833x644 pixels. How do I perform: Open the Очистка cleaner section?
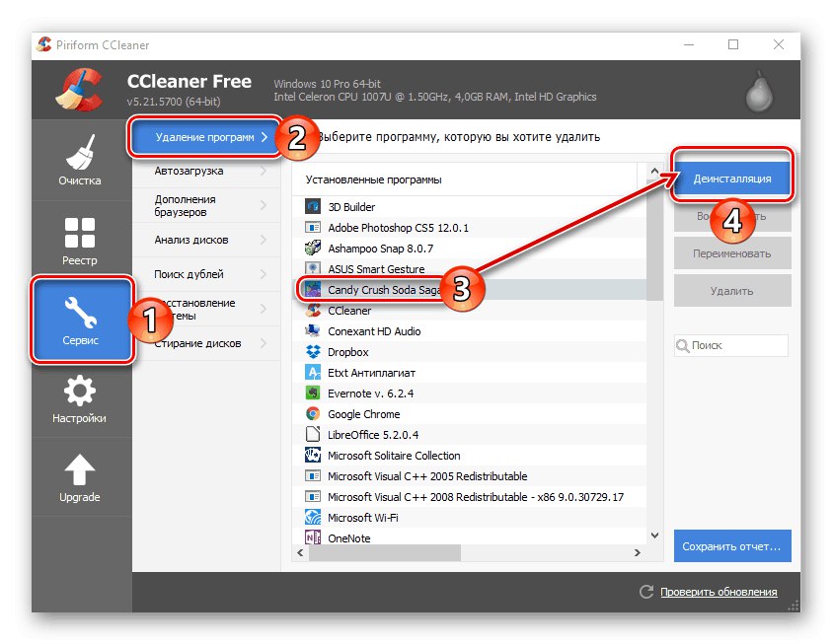80,160
